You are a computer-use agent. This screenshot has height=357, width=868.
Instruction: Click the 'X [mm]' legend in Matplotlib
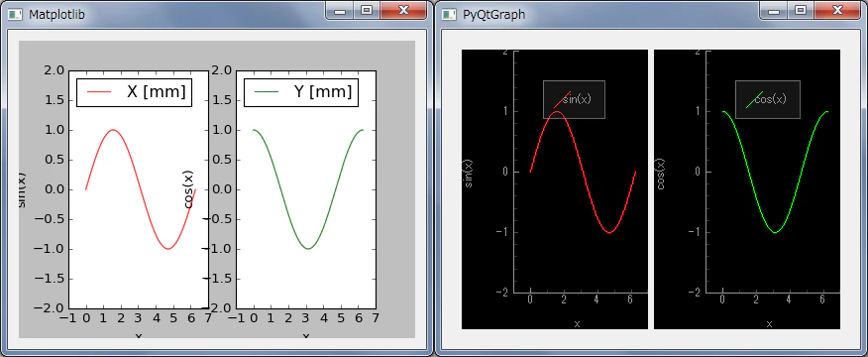[x=134, y=91]
